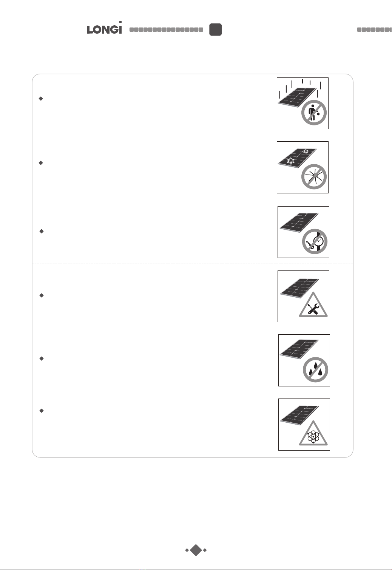Viewport: 392px width, 570px height.
Task: Click the dotted bar at the header's right edge
Action: [x=374, y=29]
